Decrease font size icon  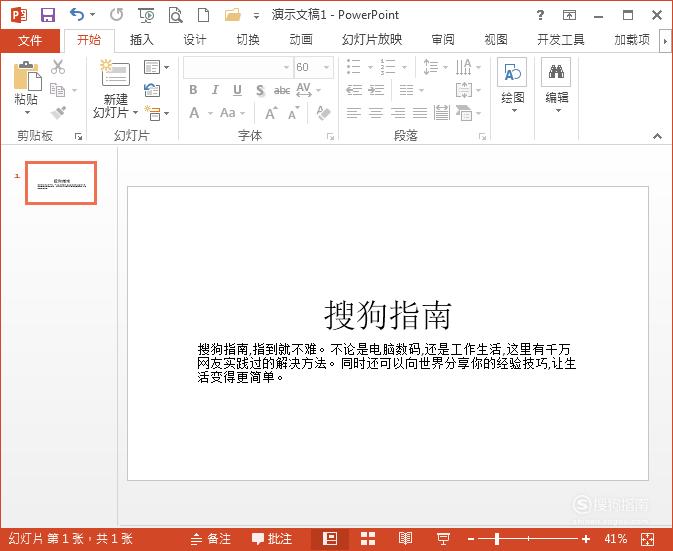(294, 114)
